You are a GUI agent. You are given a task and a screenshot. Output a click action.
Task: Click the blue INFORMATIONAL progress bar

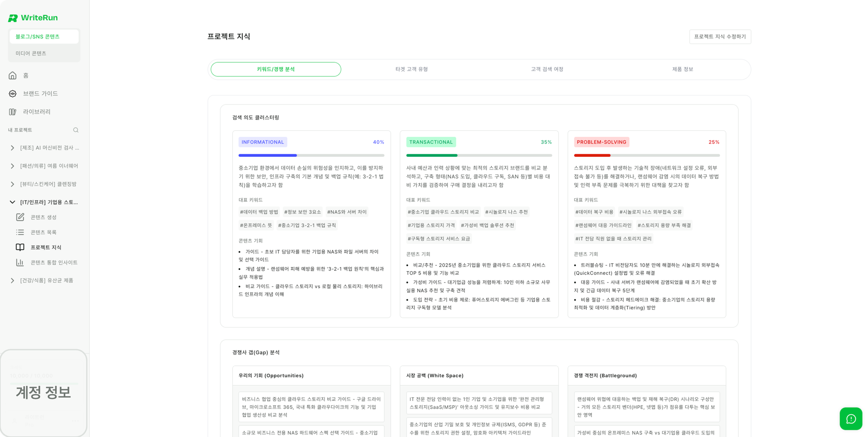pos(311,156)
